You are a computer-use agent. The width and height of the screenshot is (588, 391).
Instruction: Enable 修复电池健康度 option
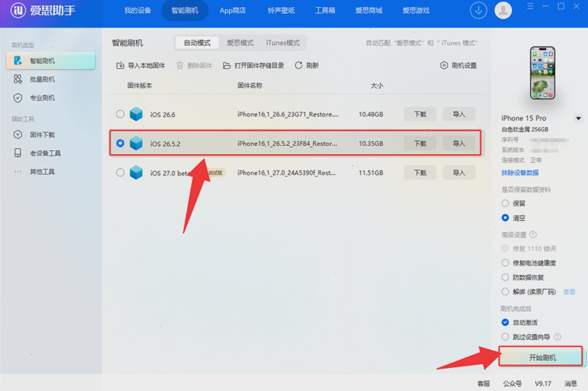coord(505,263)
